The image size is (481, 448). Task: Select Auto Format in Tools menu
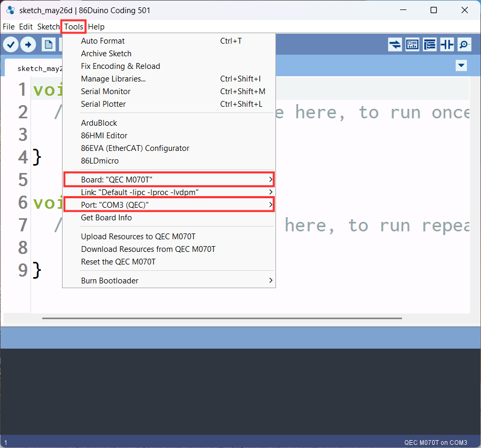click(x=169, y=41)
